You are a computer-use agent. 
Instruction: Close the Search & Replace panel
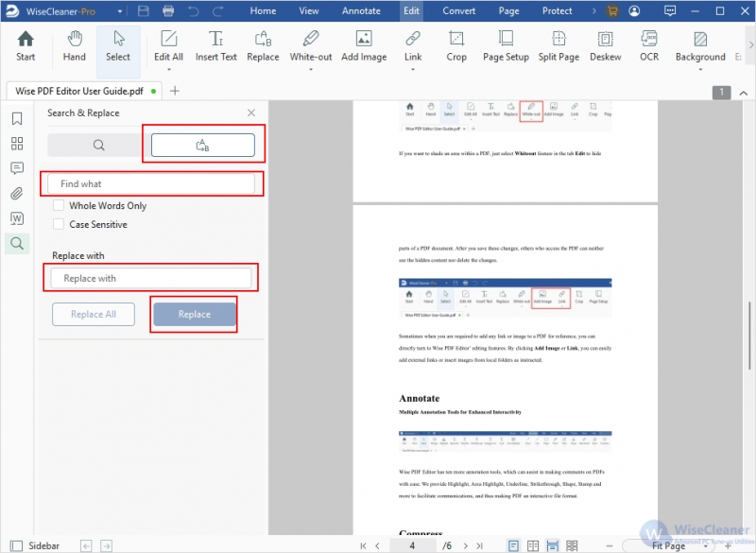click(251, 112)
